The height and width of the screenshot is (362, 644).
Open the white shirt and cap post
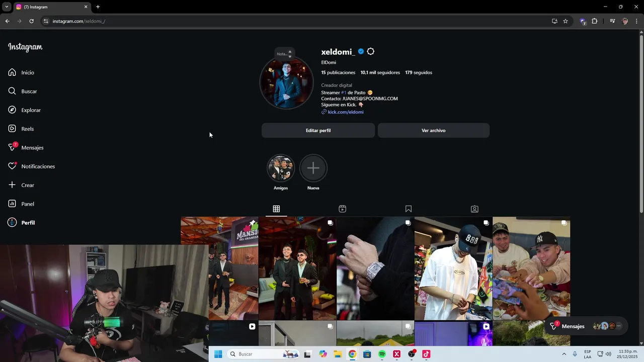click(x=453, y=268)
